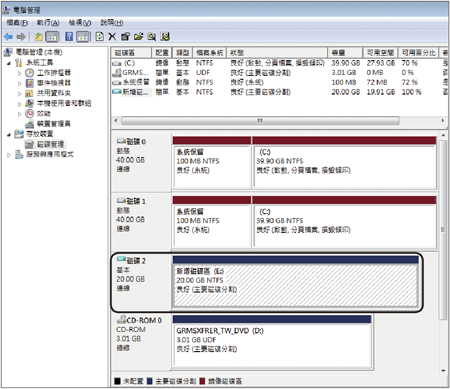Image resolution: width=450 pixels, height=389 pixels.
Task: Click the blue 主要磁碟分割 legend swatch
Action: (149, 381)
